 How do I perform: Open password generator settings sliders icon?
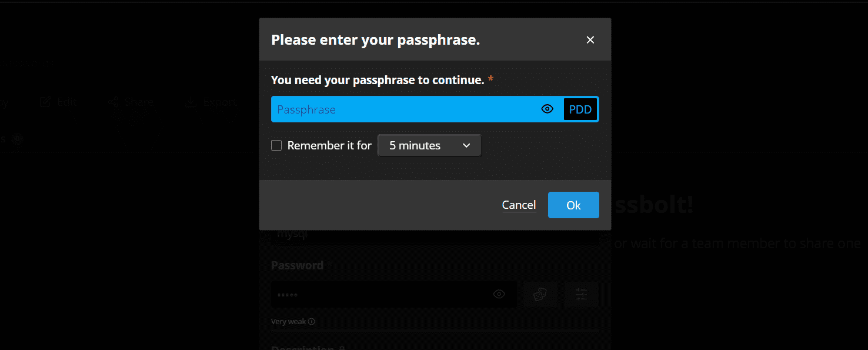tap(582, 294)
